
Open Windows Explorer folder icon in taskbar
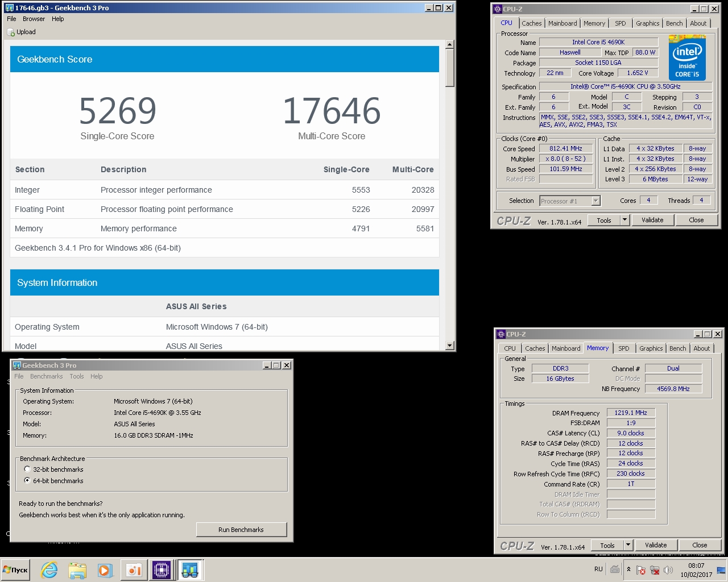tap(77, 569)
